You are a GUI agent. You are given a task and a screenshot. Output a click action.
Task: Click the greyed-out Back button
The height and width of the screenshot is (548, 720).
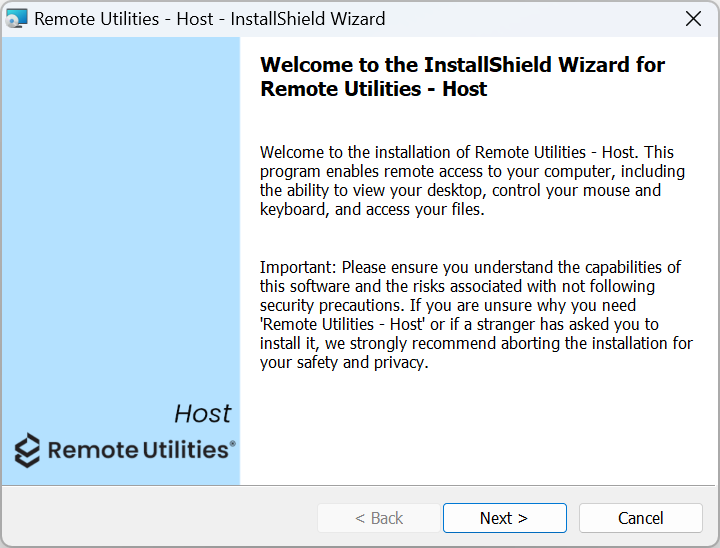379,518
